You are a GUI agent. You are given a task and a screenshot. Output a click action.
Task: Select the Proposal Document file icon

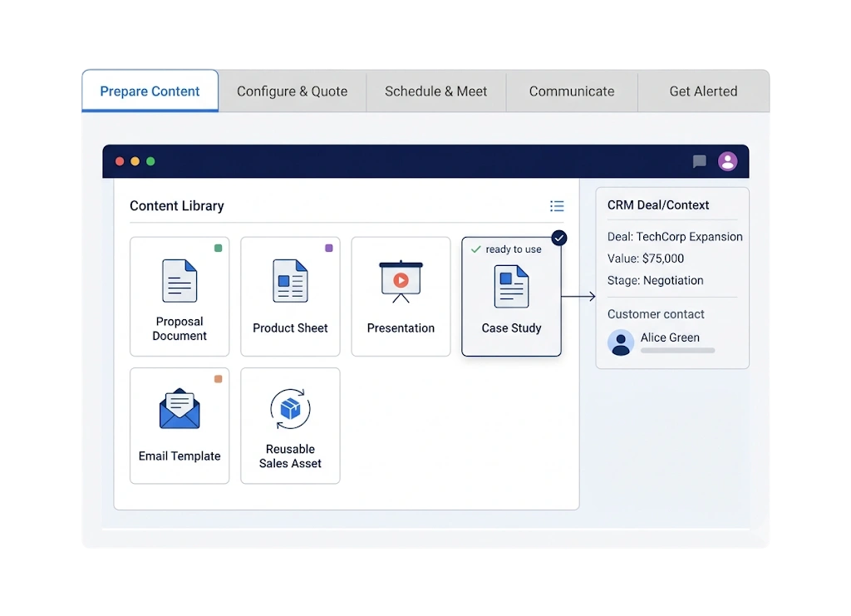coord(180,281)
